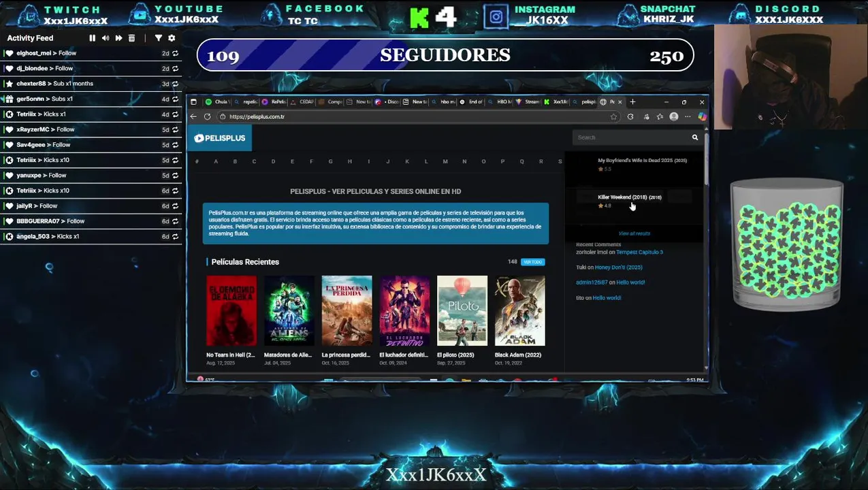Switch to the End of browser tab
868x490 pixels.
click(470, 102)
